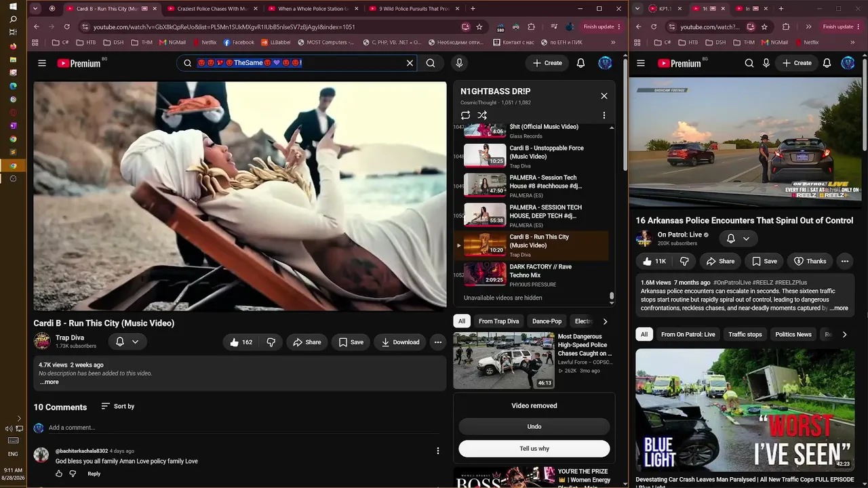Screen dimensions: 868x488
Task: Bookmark this page star in left browser window
Action: (x=479, y=27)
